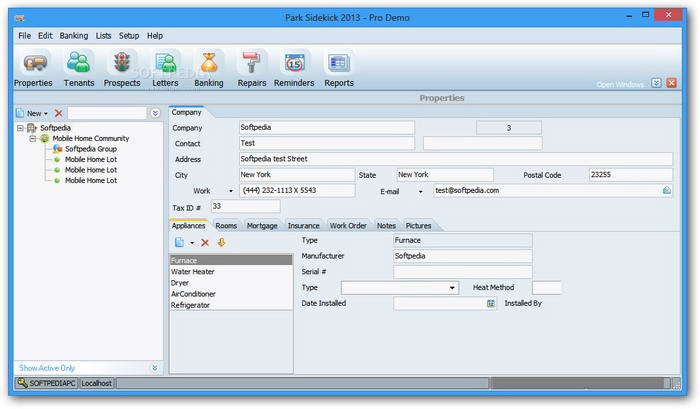Open the Reports section
700x409 pixels.
pyautogui.click(x=339, y=67)
